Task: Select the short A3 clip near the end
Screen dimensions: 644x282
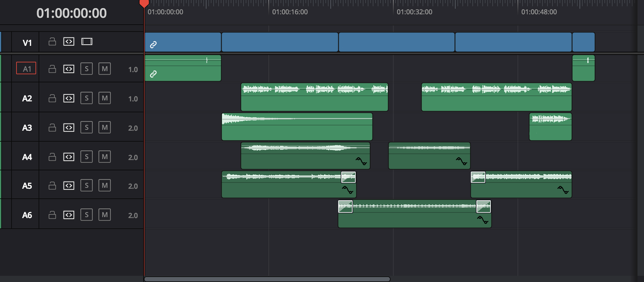Action: 551,127
